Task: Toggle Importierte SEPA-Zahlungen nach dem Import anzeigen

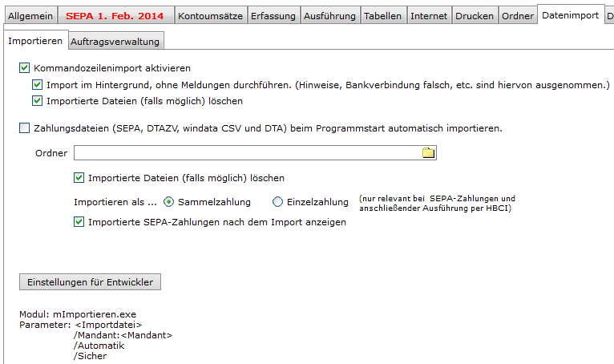Action: coord(79,222)
